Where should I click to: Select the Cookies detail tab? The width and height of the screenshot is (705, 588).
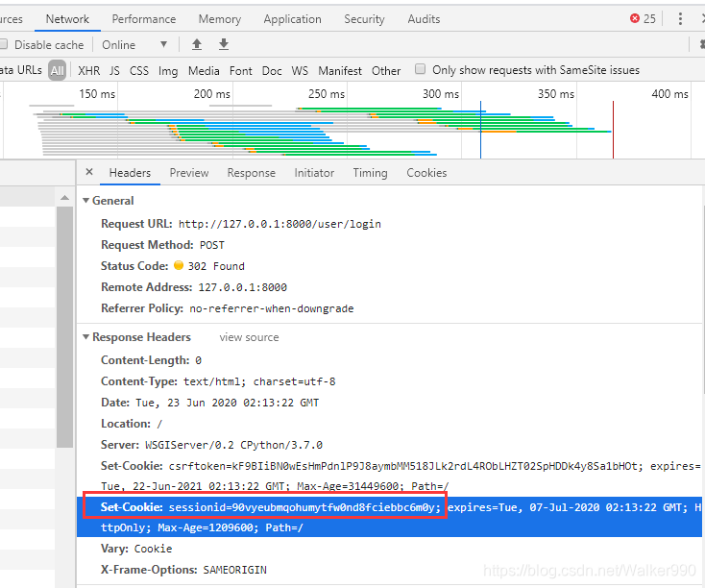click(426, 173)
